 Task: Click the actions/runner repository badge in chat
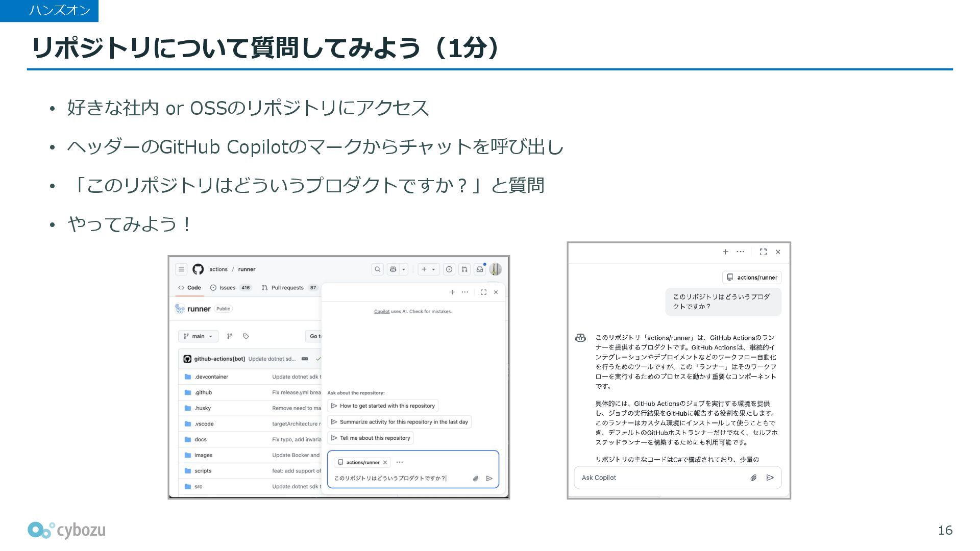pos(752,278)
